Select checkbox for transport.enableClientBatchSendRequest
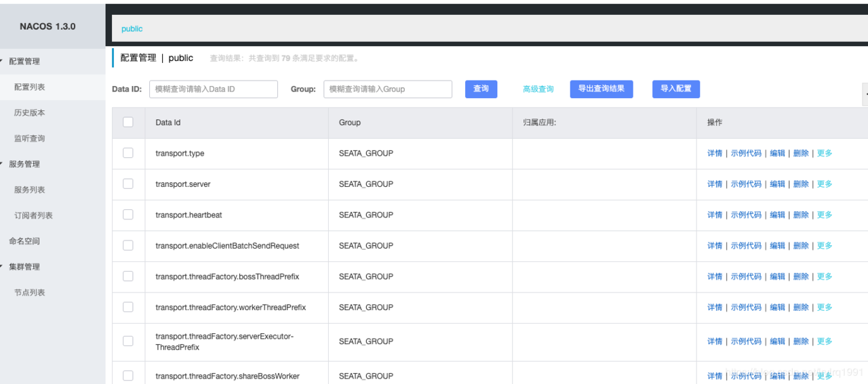The image size is (868, 384). [128, 245]
